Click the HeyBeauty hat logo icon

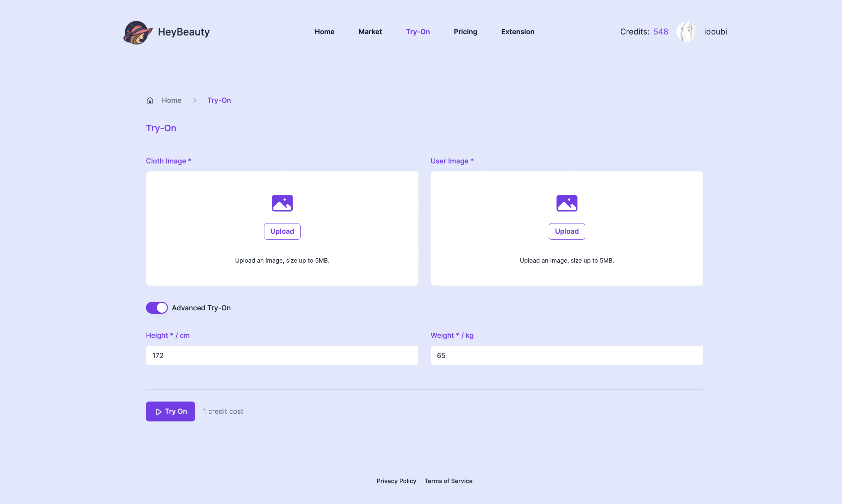point(138,32)
